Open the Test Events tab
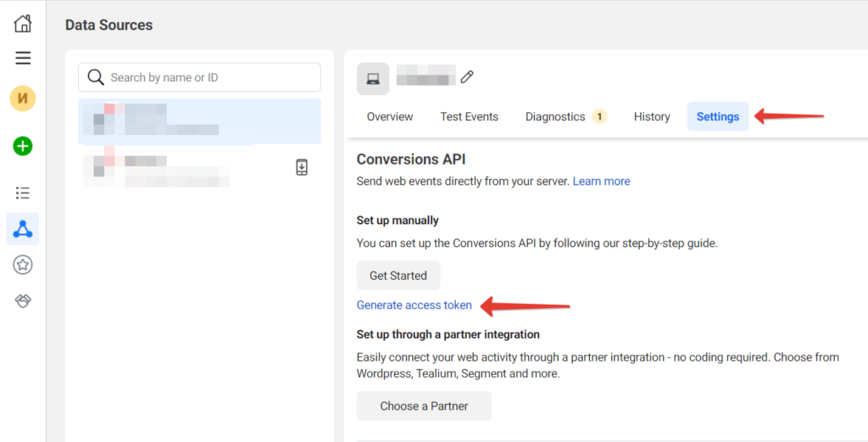Viewport: 868px width, 442px height. pos(470,117)
